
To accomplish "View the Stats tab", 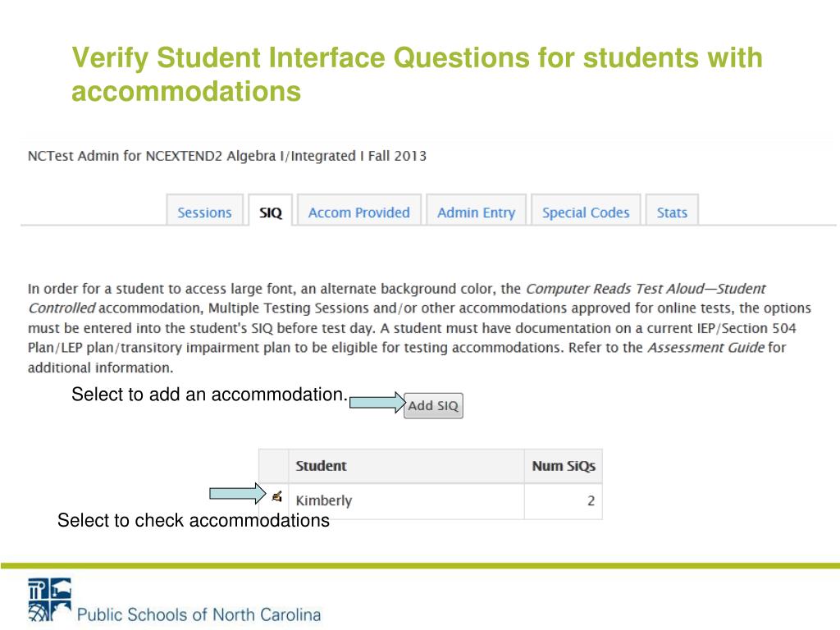I will click(672, 211).
